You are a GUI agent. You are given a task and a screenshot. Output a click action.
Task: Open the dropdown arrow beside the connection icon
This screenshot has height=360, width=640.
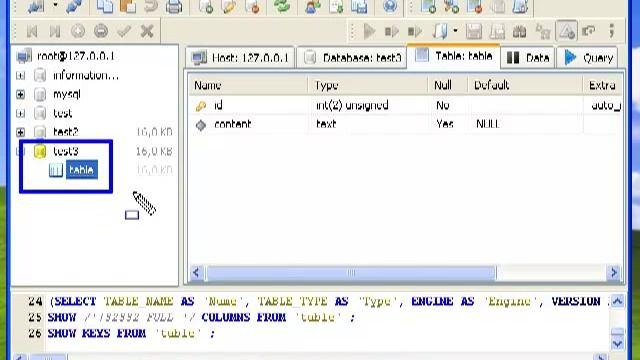point(55,6)
